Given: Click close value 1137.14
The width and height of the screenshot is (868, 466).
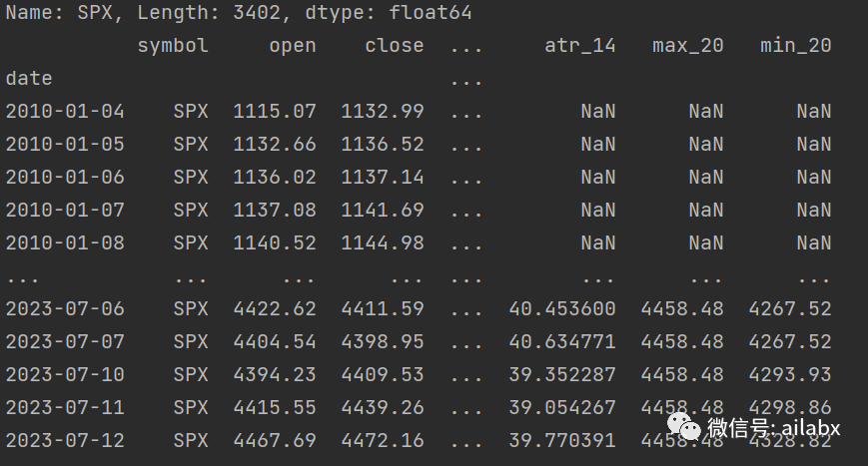Looking at the screenshot, I should 383,178.
